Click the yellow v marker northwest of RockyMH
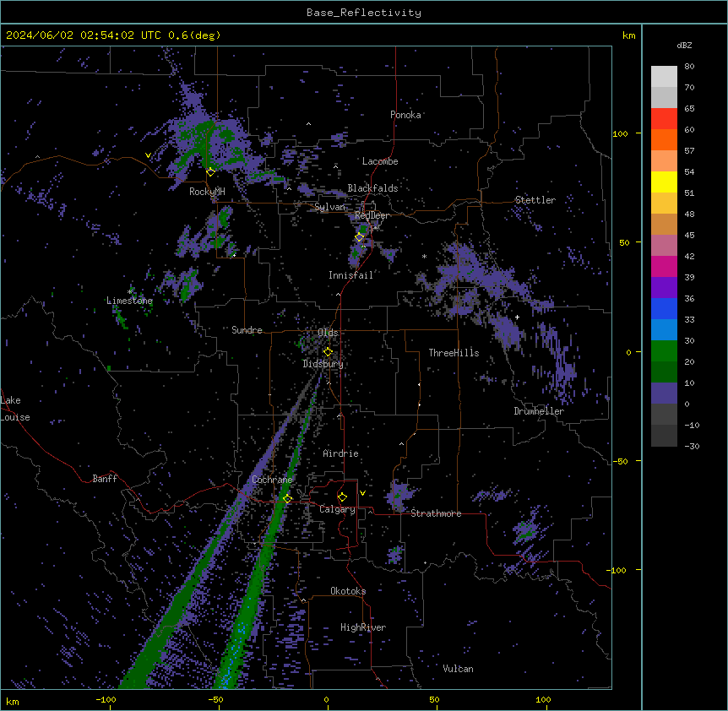Screen dimensions: 728x711 point(148,155)
